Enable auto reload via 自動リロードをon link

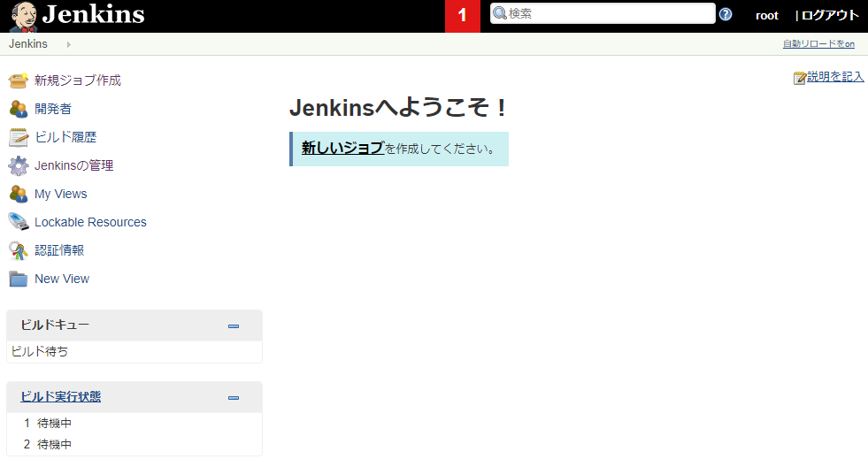click(x=818, y=43)
